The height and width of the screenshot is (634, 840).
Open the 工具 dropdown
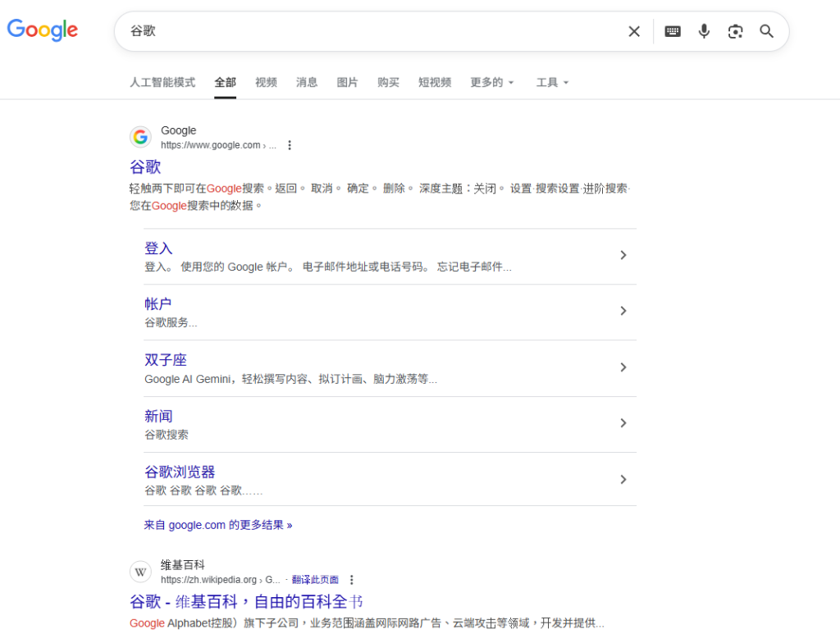tap(551, 82)
